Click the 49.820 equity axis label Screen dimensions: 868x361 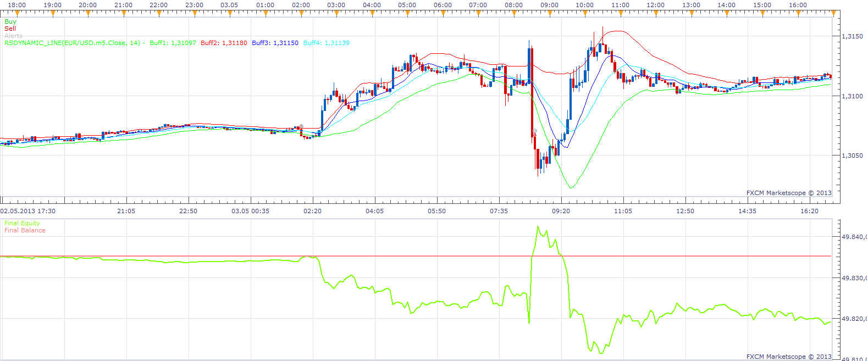(854, 319)
